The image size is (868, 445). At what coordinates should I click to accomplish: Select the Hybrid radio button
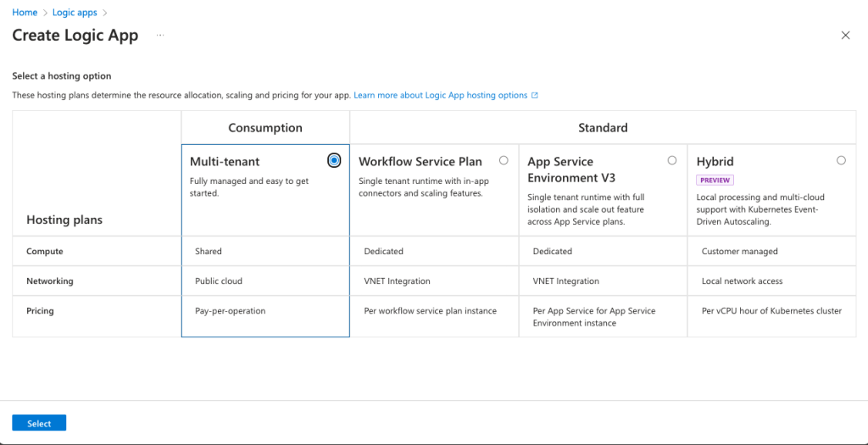(x=841, y=160)
